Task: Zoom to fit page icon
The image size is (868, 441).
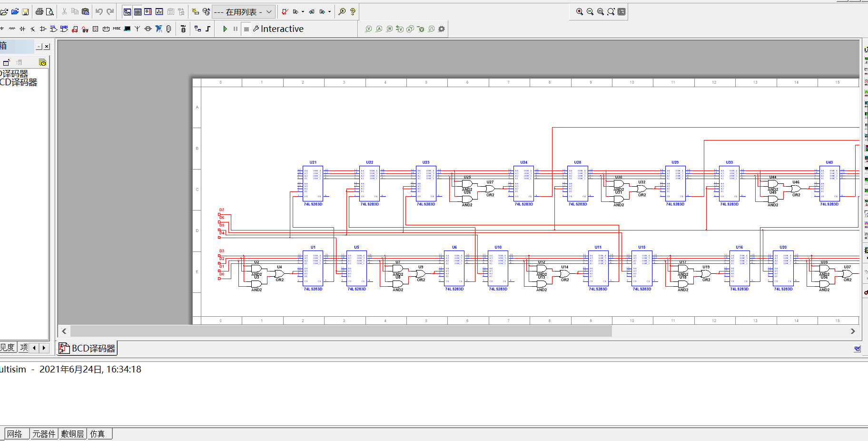Action: pos(611,11)
